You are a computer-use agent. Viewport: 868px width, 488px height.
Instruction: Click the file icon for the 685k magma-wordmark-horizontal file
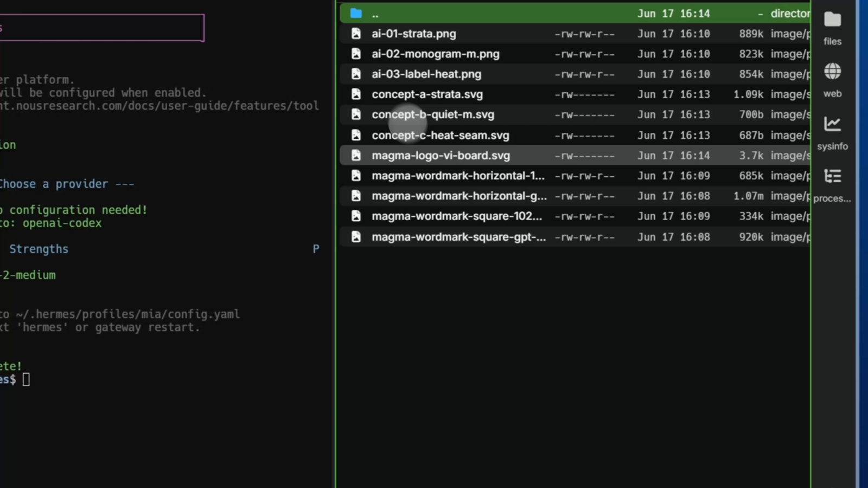click(x=356, y=176)
